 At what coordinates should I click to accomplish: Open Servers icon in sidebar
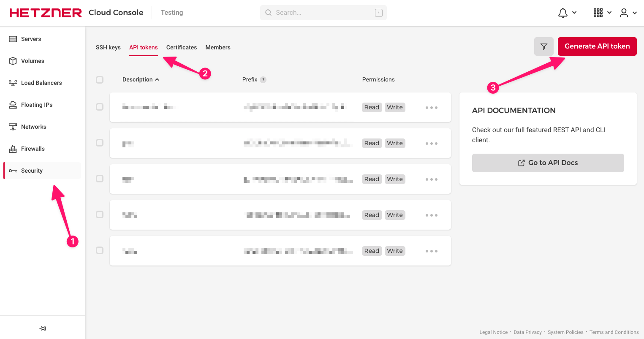point(13,39)
